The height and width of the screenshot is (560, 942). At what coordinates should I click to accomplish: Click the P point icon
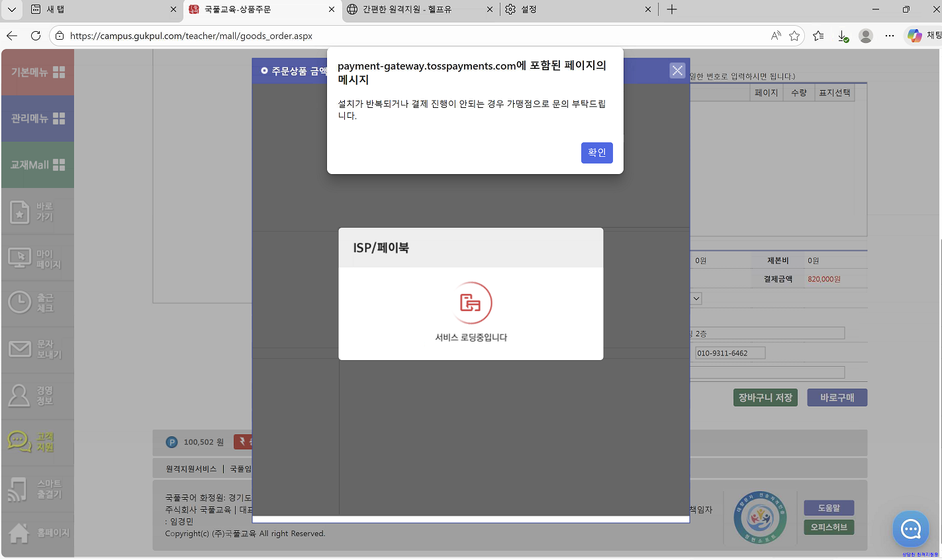pyautogui.click(x=171, y=442)
